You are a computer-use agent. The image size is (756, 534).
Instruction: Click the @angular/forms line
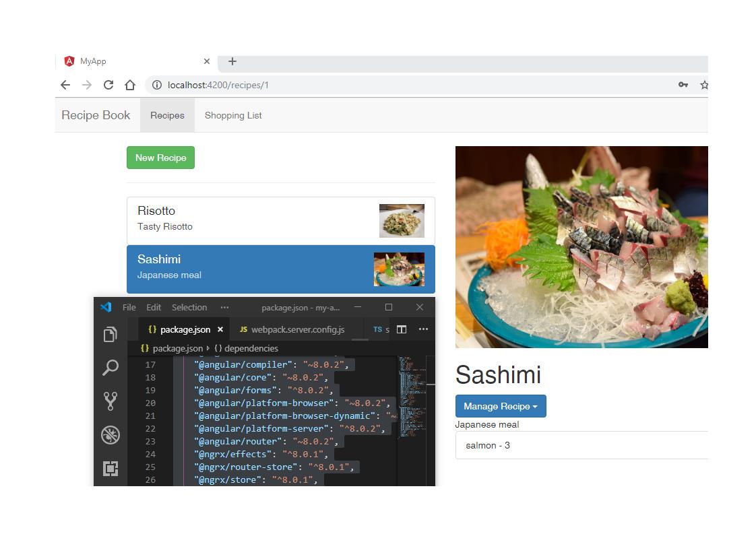coord(263,391)
